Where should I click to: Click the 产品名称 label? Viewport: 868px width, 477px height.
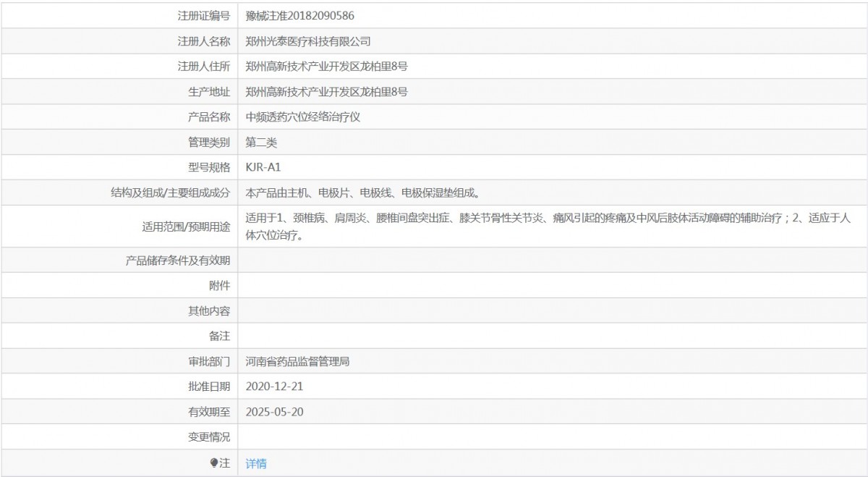(x=209, y=117)
